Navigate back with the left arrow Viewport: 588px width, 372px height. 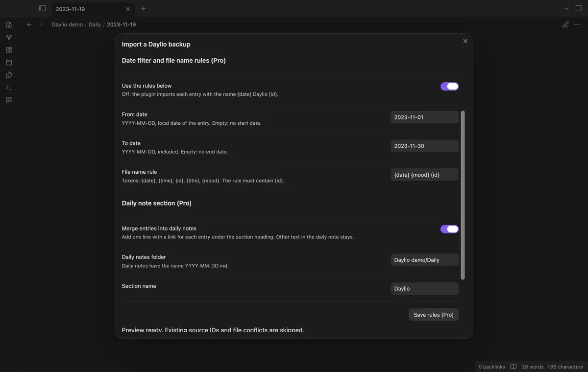click(x=29, y=24)
